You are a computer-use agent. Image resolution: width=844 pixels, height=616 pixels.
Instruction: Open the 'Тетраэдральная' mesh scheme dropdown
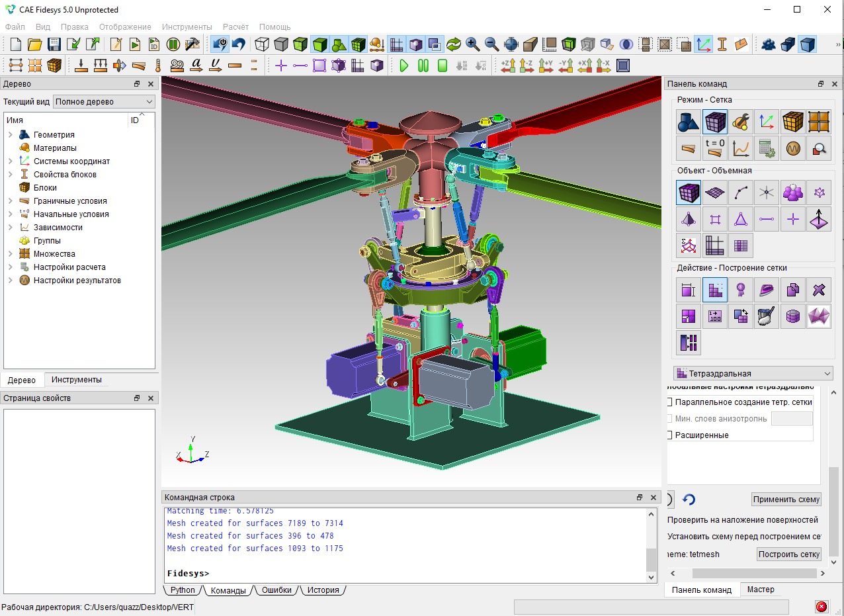click(753, 373)
